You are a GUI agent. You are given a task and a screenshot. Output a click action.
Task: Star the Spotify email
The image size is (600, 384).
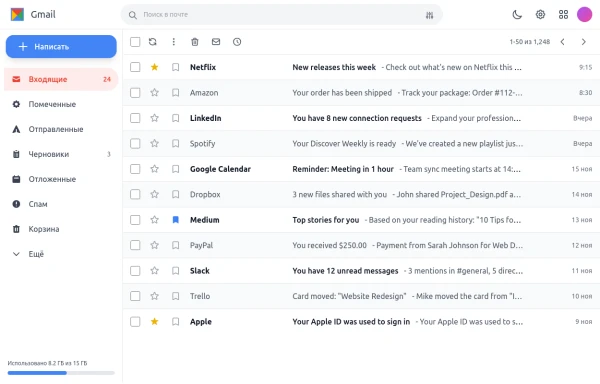pyautogui.click(x=155, y=143)
